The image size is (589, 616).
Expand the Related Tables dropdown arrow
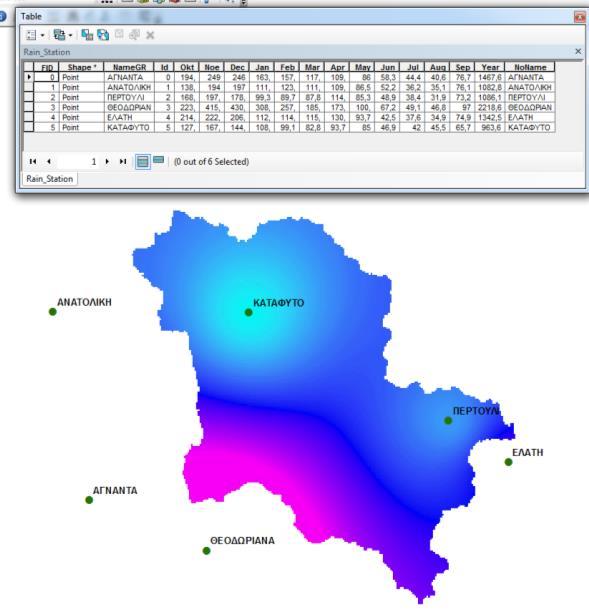[x=70, y=36]
